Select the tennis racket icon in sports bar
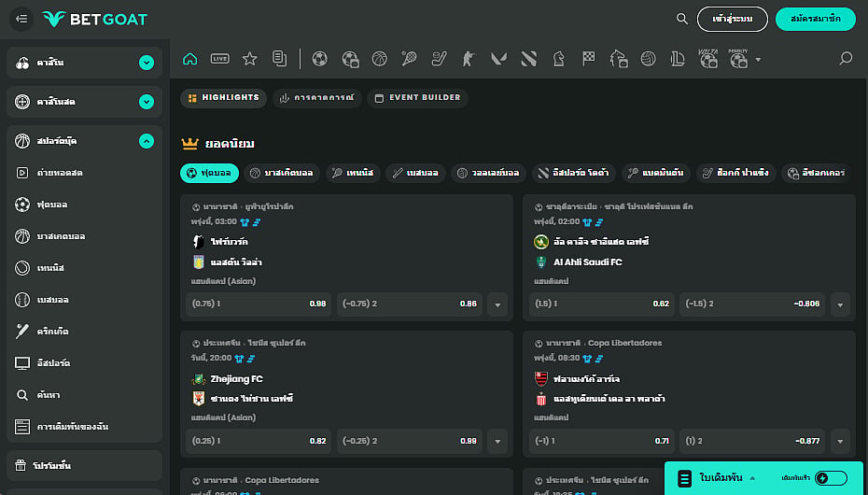868x495 pixels. point(409,59)
